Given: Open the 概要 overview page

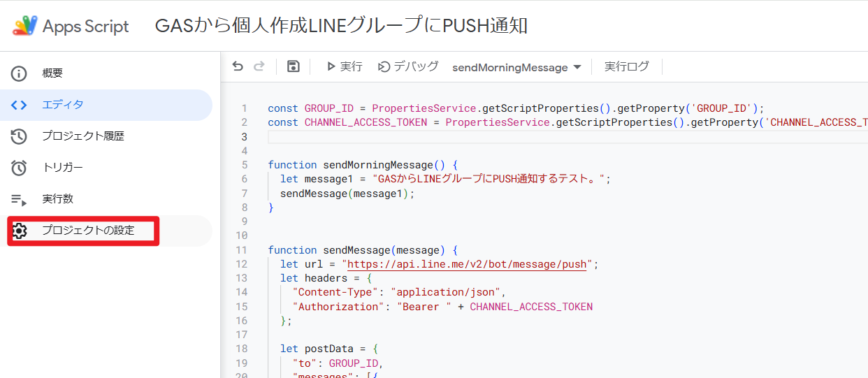Looking at the screenshot, I should tap(105, 73).
